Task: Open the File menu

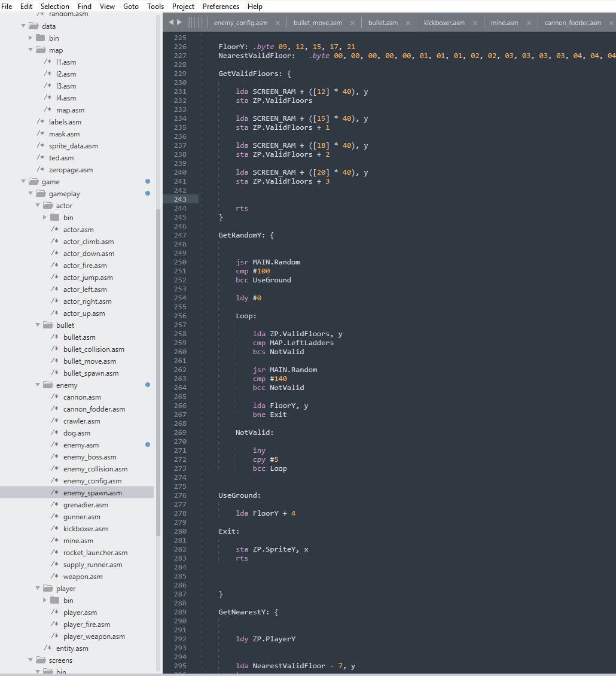Action: click(x=7, y=7)
